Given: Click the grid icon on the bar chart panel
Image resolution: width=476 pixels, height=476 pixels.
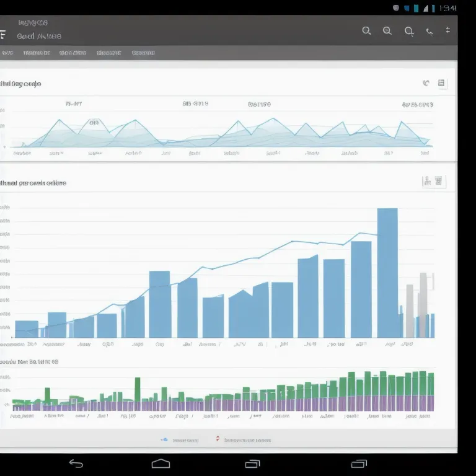Looking at the screenshot, I should 439,182.
